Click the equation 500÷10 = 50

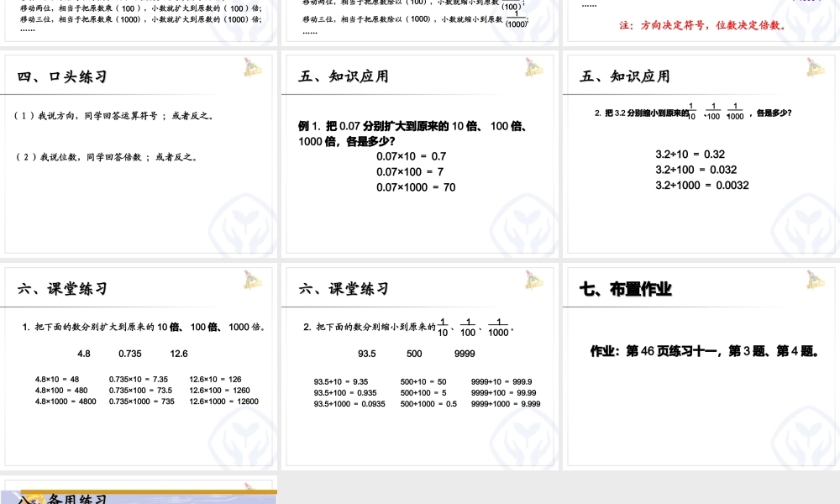423,382
